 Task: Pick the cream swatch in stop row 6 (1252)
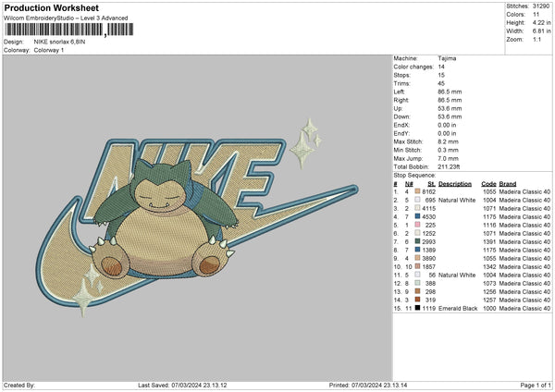coord(417,233)
